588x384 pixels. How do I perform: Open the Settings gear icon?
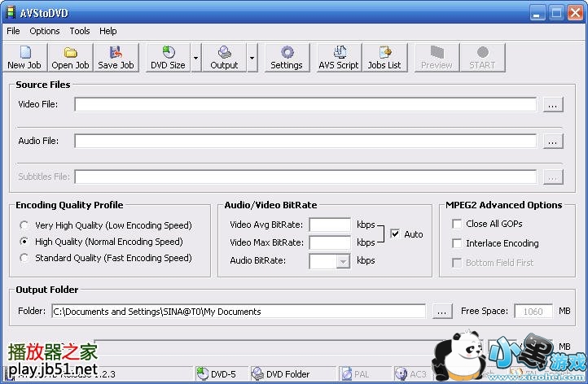pos(286,58)
